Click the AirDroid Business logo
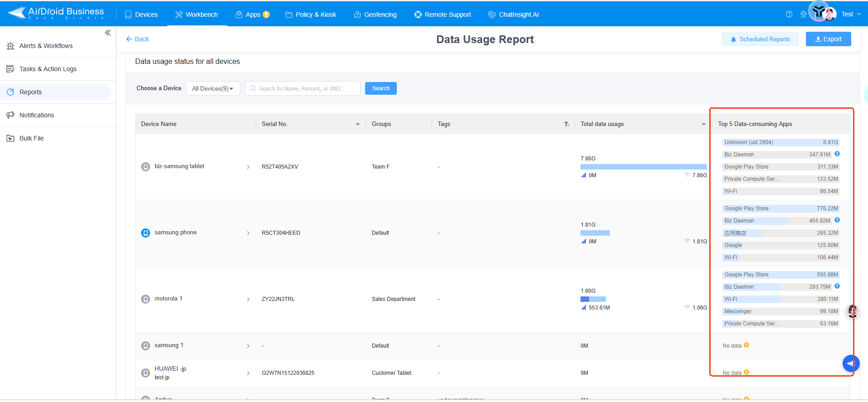The width and height of the screenshot is (868, 402). click(x=56, y=13)
